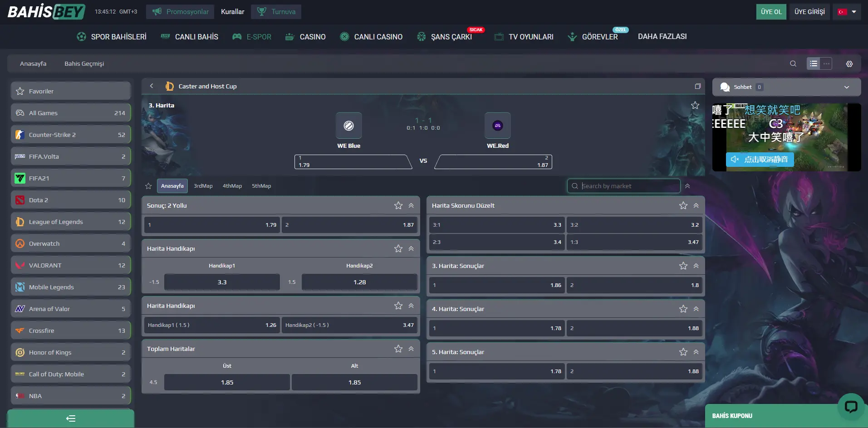Select VALORANT game category

71,265
